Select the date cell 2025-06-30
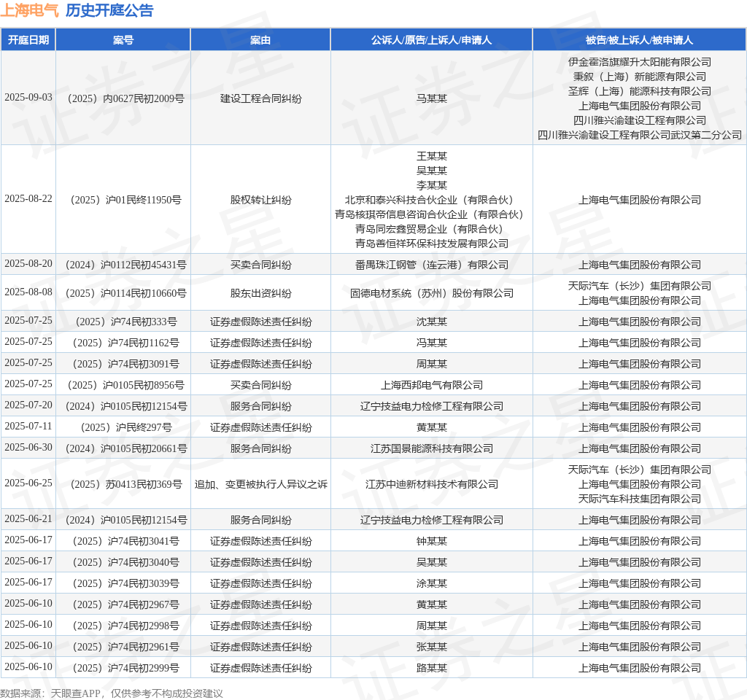747x700 pixels. coord(28,448)
